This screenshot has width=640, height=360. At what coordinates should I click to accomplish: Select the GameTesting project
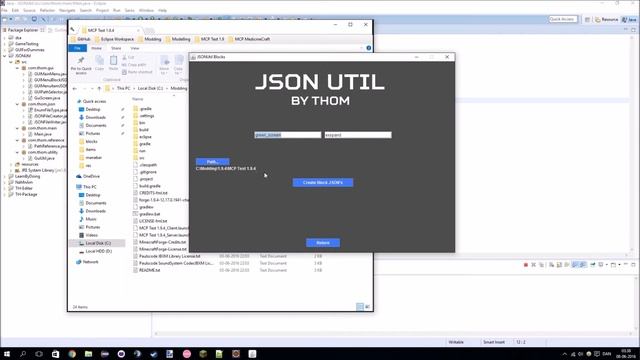pos(23,44)
